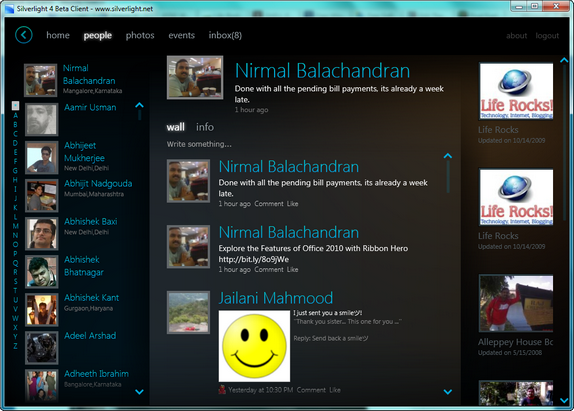Click Nirmal Balachandran at the top of the people list
The height and width of the screenshot is (411, 574).
(x=89, y=75)
